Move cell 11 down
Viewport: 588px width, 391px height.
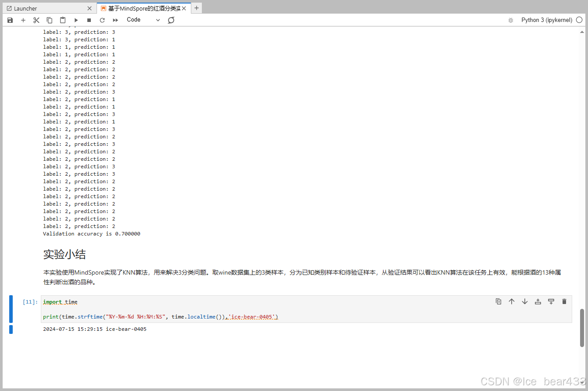(x=525, y=301)
